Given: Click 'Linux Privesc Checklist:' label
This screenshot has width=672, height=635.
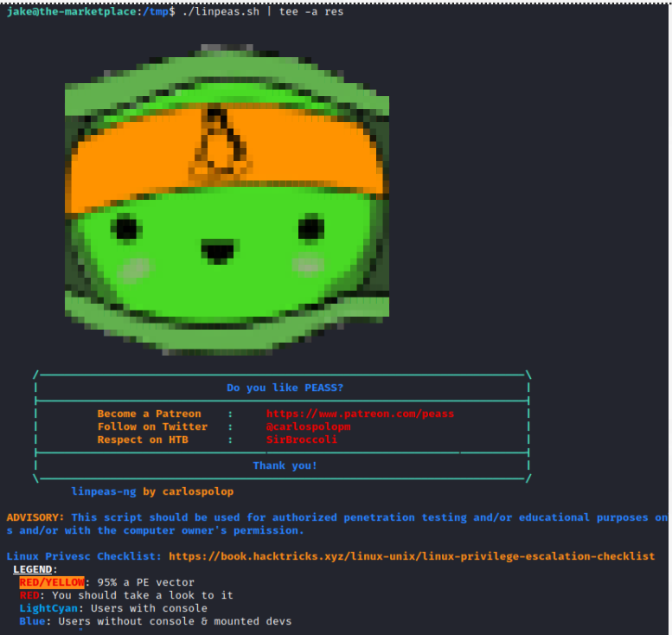Looking at the screenshot, I should pos(84,556).
